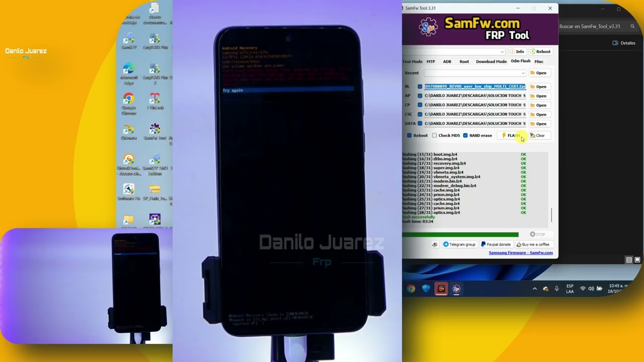Expand the Recent firmware dropdown

[523, 73]
